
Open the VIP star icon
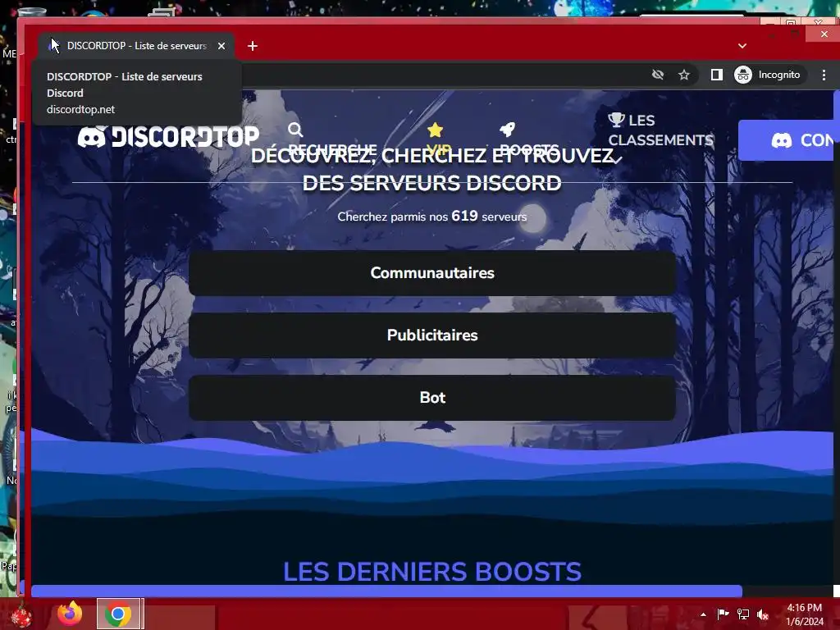[435, 130]
